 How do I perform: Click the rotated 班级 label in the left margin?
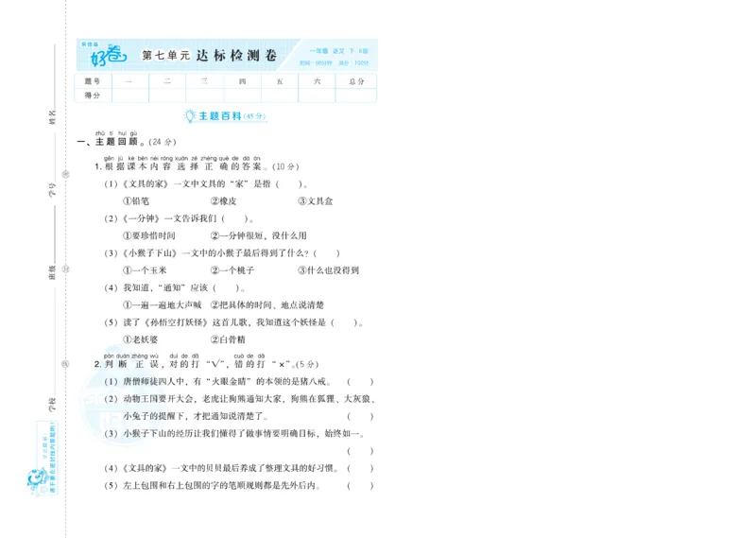[x=53, y=272]
